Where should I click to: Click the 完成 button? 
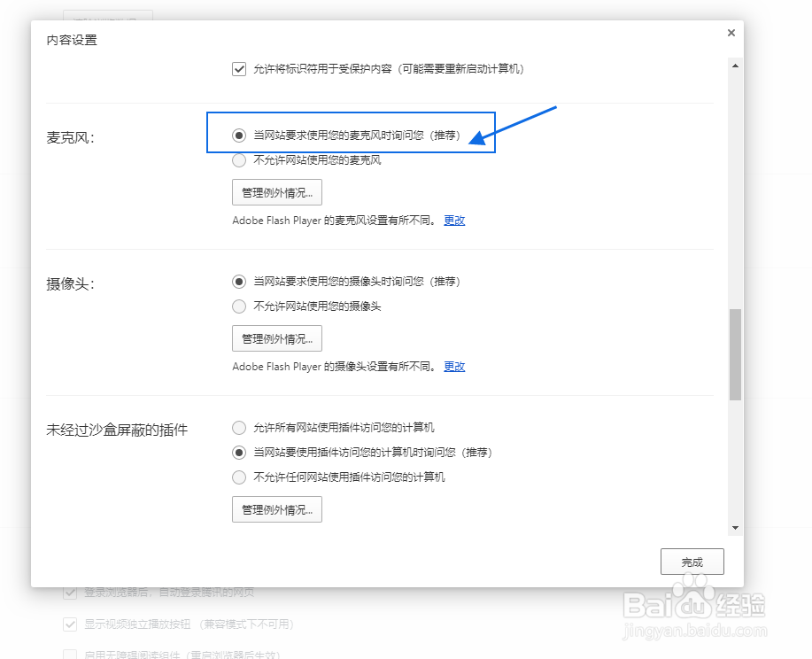(692, 561)
